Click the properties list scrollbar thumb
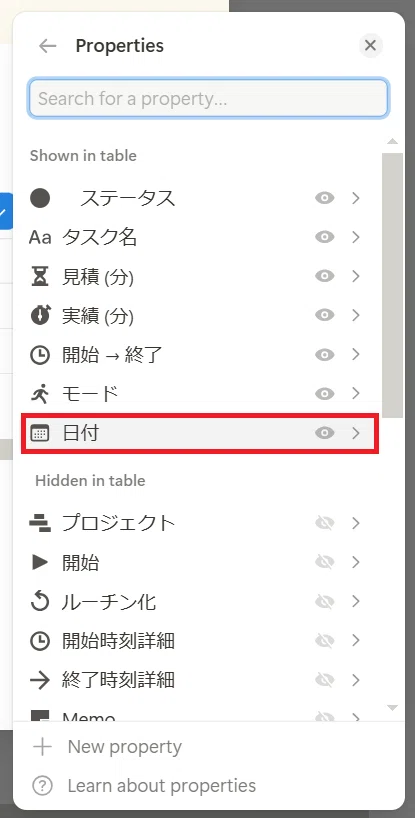The height and width of the screenshot is (818, 415). [393, 285]
